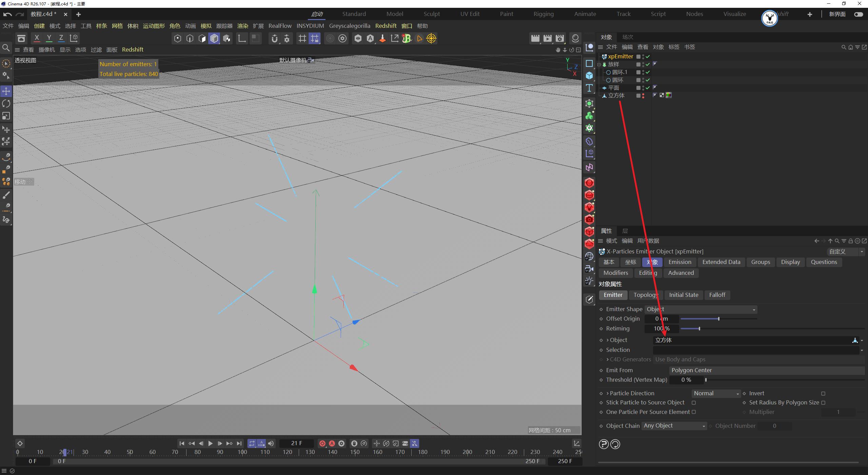Click the material thumbnail on 立方体
The width and height of the screenshot is (868, 475).
[x=668, y=95]
